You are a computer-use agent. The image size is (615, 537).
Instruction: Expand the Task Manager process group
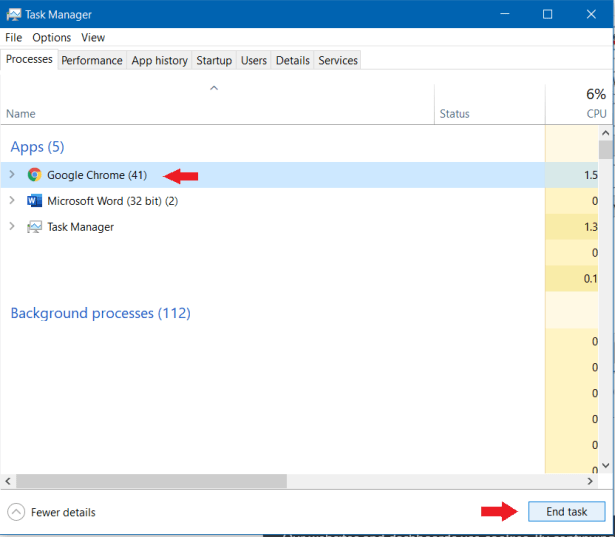(x=12, y=227)
